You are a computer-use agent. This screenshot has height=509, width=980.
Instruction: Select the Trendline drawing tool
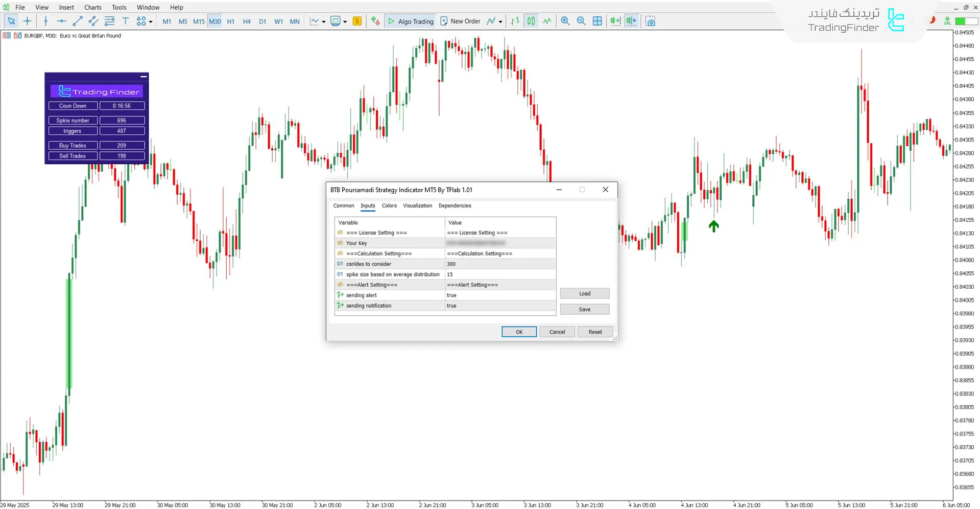coord(78,21)
